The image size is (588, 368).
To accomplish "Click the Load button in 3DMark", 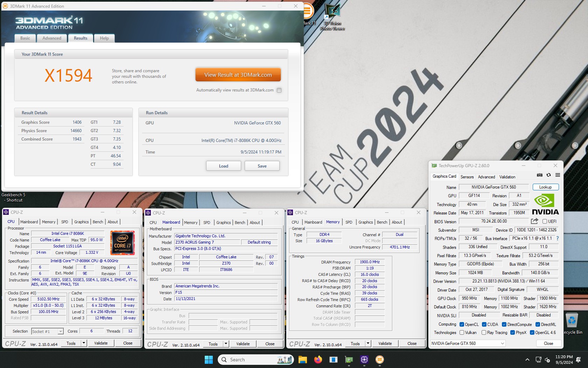I will pos(224,166).
